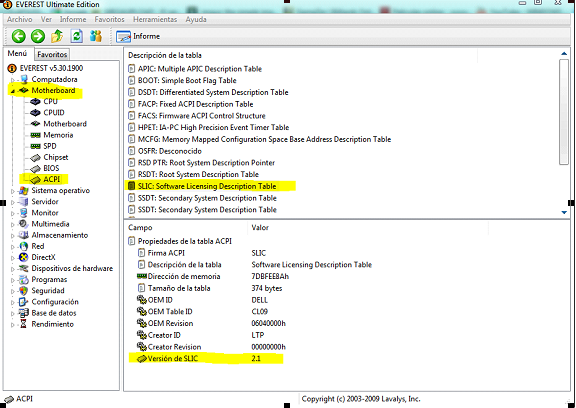The image size is (576, 408).
Task: Select the DSDT table entry
Action: [x=213, y=92]
